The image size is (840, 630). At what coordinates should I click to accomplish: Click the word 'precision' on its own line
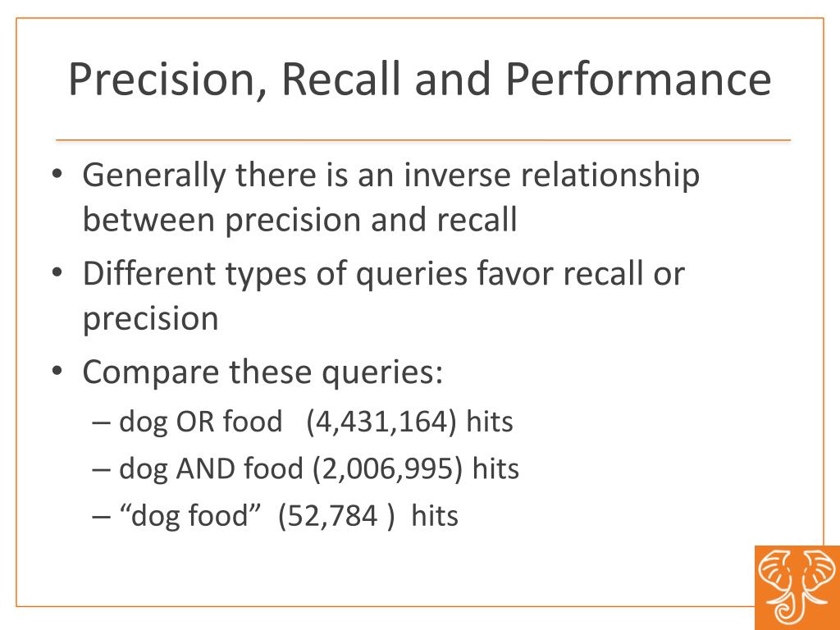(151, 320)
